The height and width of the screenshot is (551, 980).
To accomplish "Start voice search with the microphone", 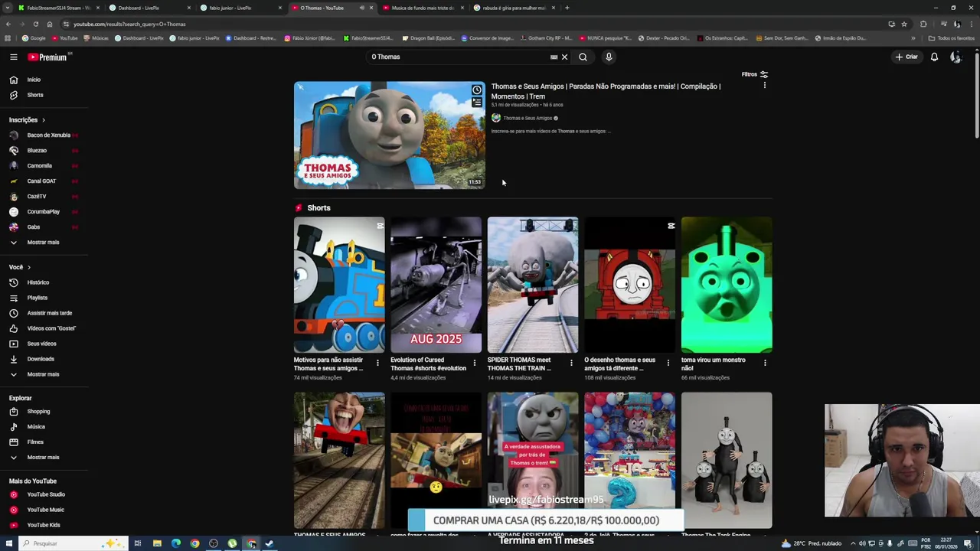I will [609, 57].
